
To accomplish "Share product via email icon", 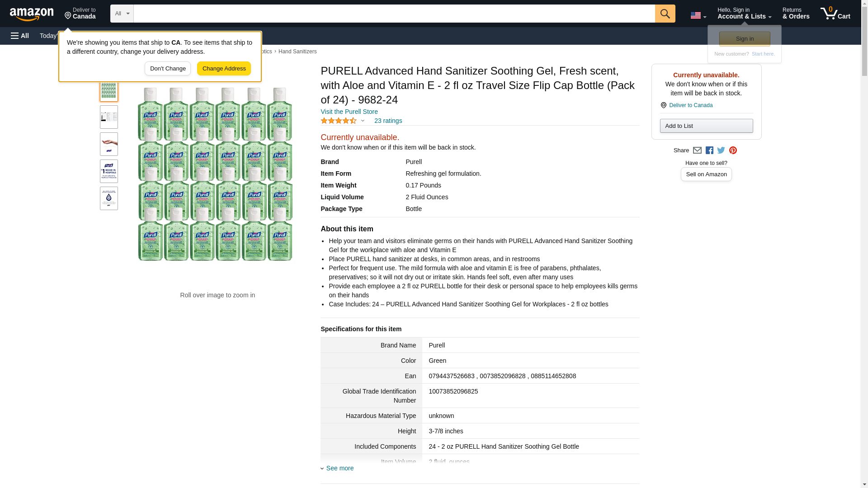I will (697, 150).
